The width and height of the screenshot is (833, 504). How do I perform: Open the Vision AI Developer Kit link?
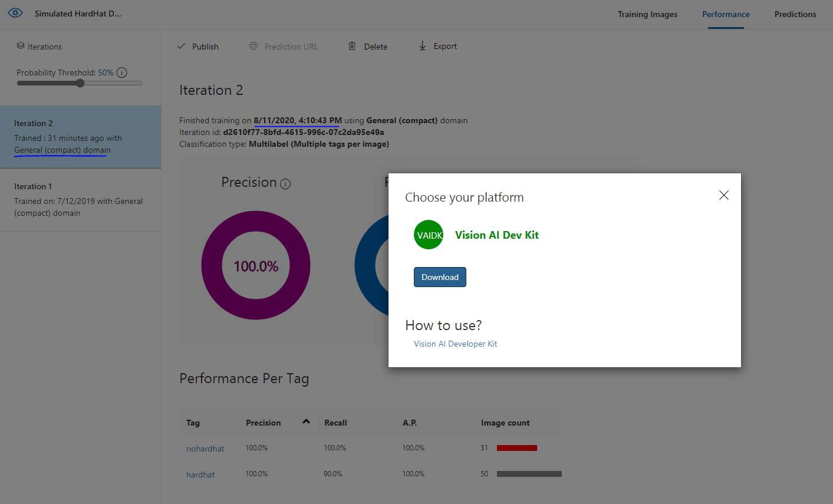(x=455, y=343)
